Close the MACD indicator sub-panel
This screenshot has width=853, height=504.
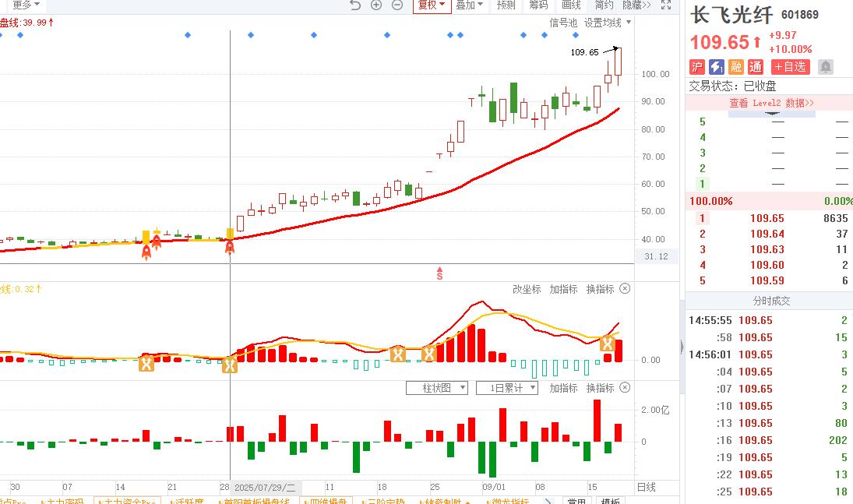click(625, 289)
